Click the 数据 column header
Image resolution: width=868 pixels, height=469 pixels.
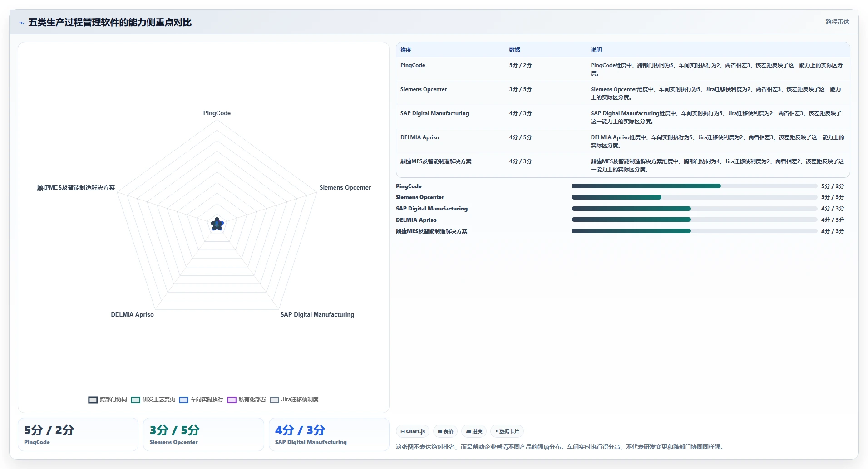514,50
